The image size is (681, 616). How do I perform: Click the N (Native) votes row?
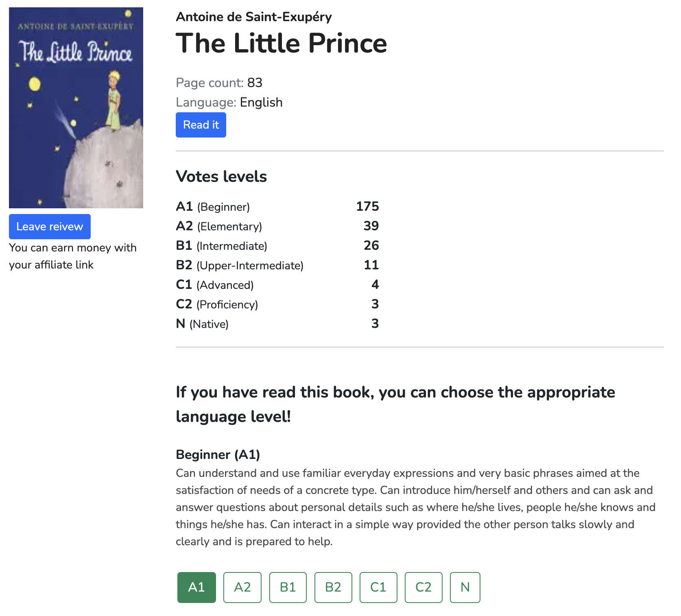(277, 324)
